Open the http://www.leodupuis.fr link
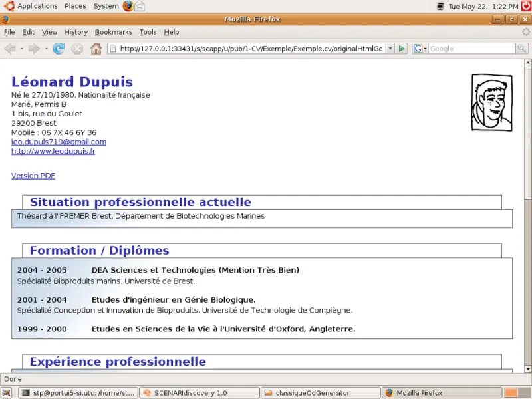Viewport: 532px width, 399px height. coord(53,151)
